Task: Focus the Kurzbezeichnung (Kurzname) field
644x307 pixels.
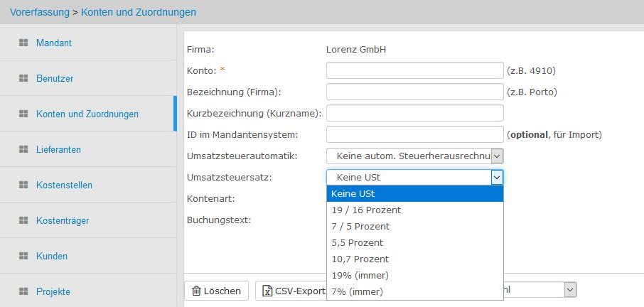Action: [x=415, y=113]
